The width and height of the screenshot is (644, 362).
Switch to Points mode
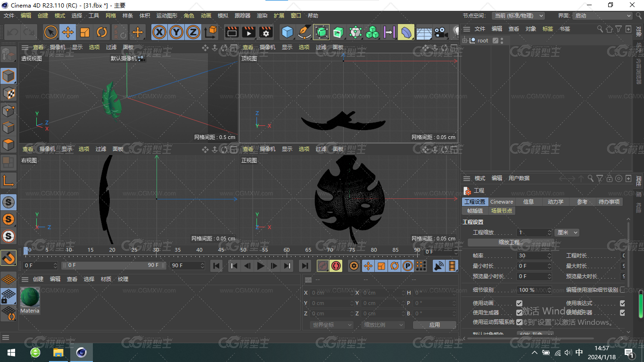tap(8, 110)
